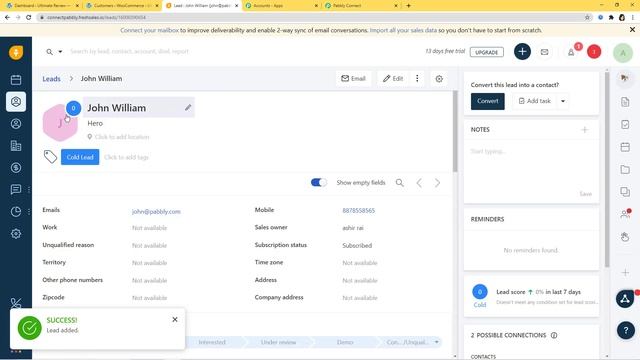Open appointments calendar icon in right rail
The image size is (640, 360).
tap(625, 147)
